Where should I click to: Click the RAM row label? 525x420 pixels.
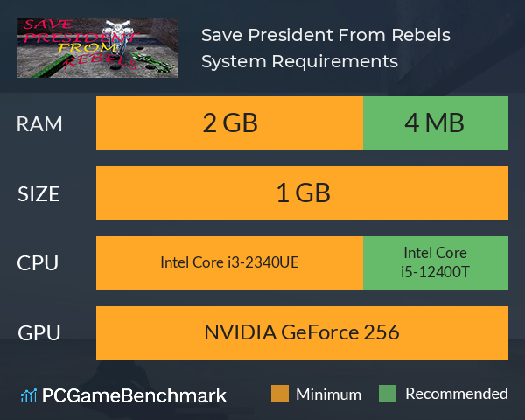[39, 124]
